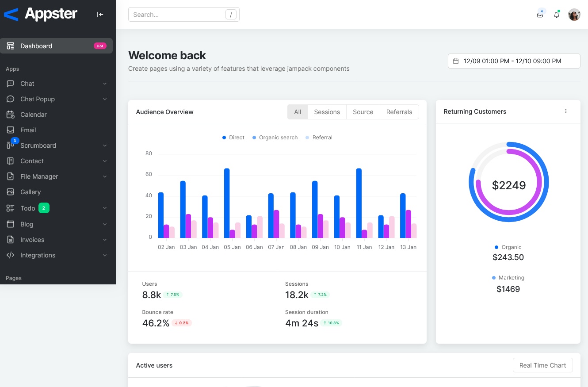588x387 pixels.
Task: Open the Dashboard menu item
Action: pos(56,46)
